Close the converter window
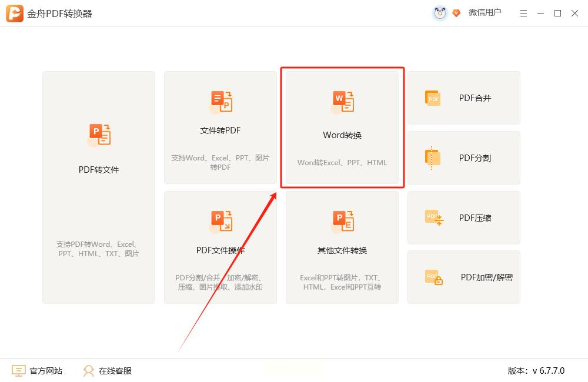 (x=574, y=14)
